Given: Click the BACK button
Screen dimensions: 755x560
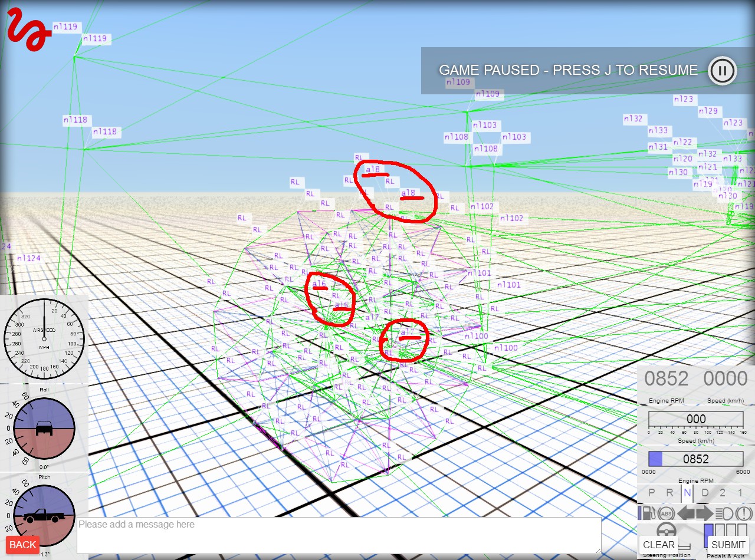Looking at the screenshot, I should tap(23, 545).
